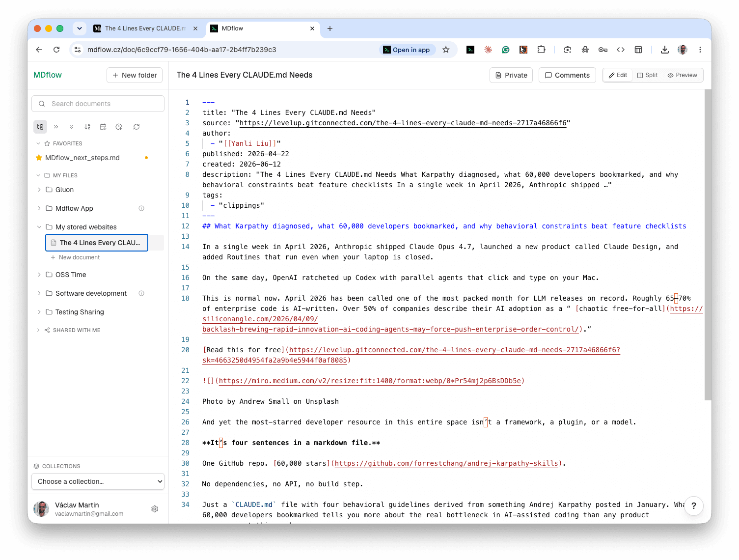Click the Search documents field
739x560 pixels.
pyautogui.click(x=98, y=104)
